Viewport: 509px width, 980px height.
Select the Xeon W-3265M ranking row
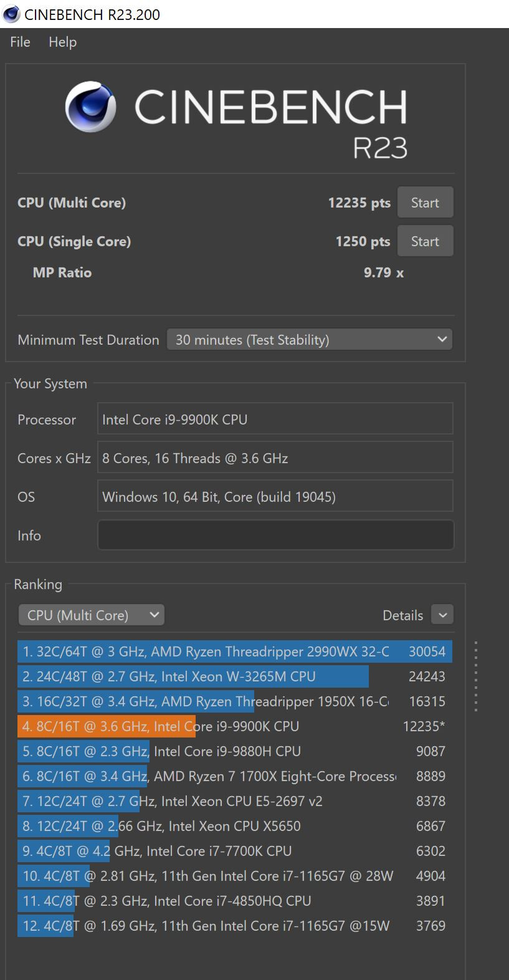234,676
